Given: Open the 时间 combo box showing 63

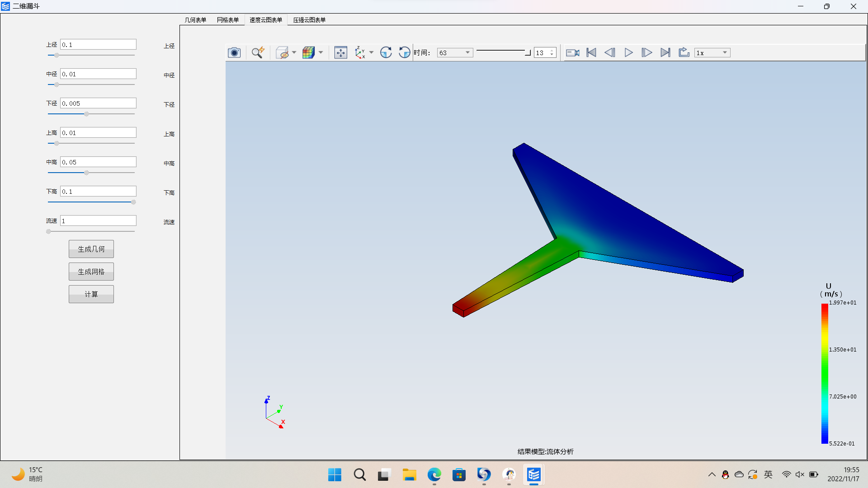Looking at the screenshot, I should pos(455,53).
